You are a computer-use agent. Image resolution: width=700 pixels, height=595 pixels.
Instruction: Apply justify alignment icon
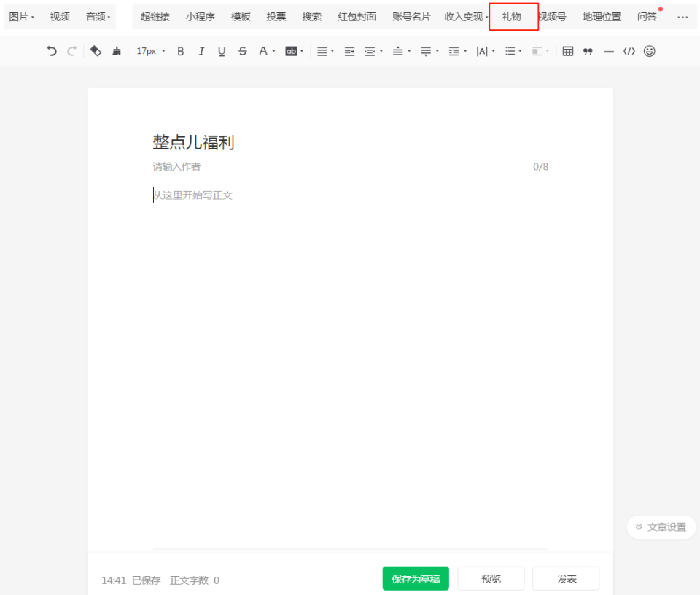(x=349, y=52)
